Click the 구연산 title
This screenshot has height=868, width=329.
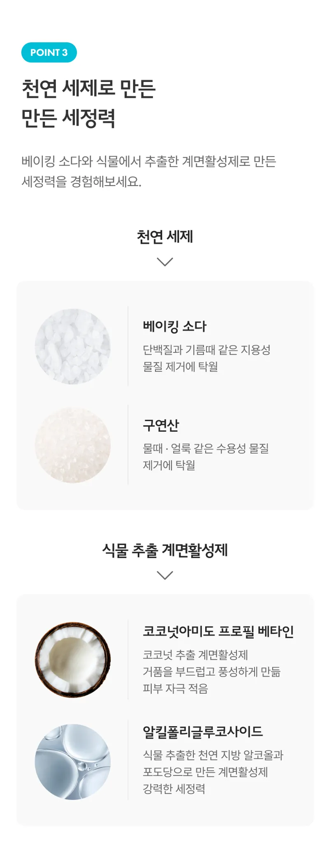[161, 425]
